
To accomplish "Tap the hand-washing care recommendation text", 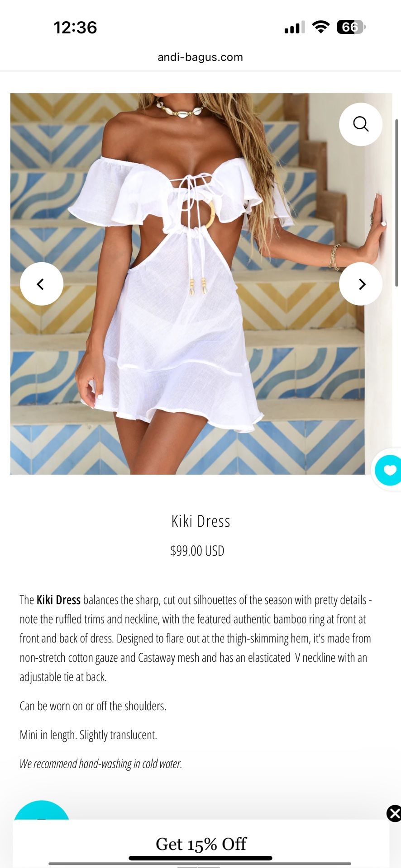I will click(x=101, y=764).
